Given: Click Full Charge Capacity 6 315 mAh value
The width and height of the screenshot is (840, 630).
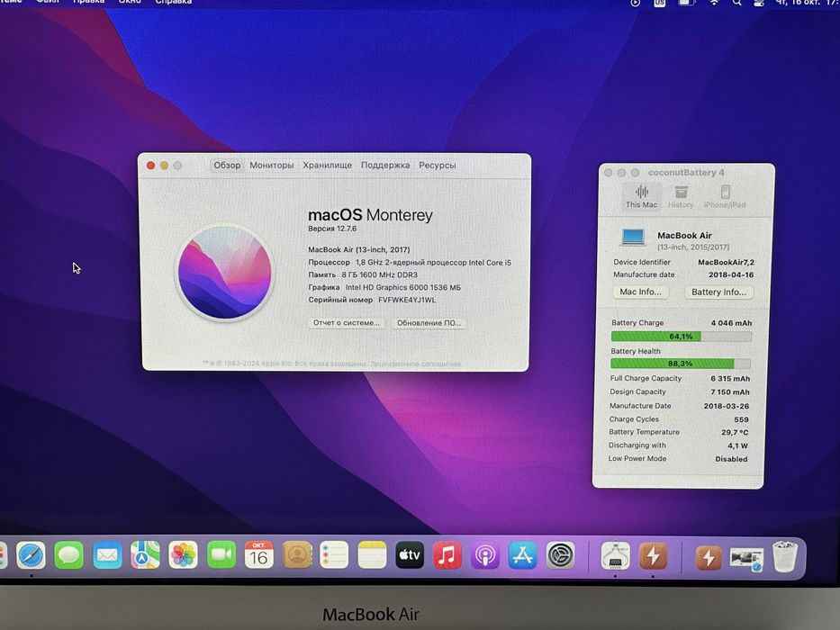Looking at the screenshot, I should (730, 378).
